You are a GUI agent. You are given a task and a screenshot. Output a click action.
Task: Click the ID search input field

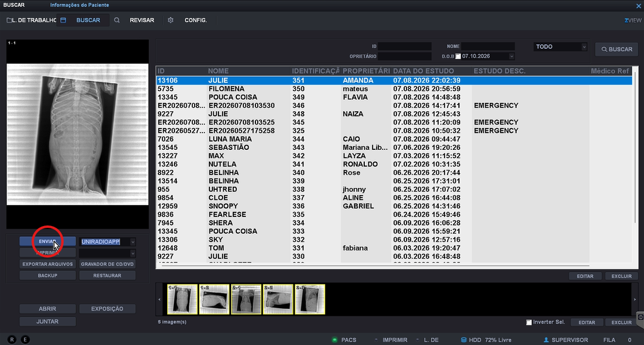(x=405, y=46)
